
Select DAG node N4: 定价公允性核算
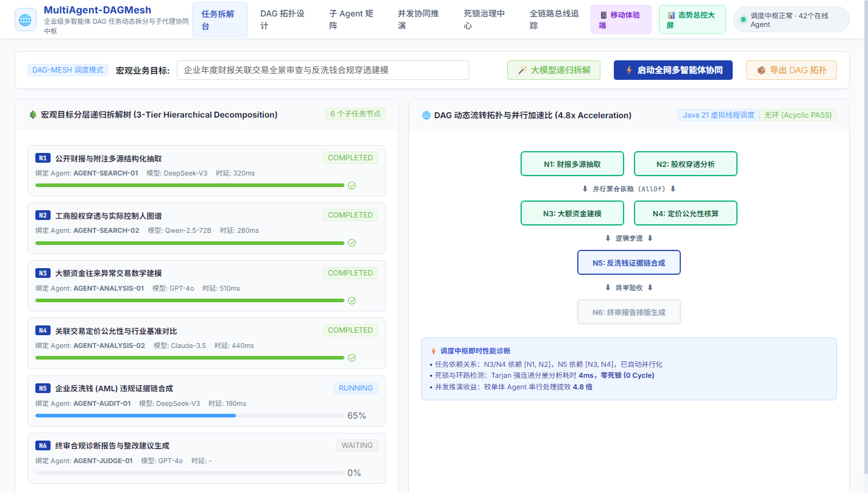686,213
